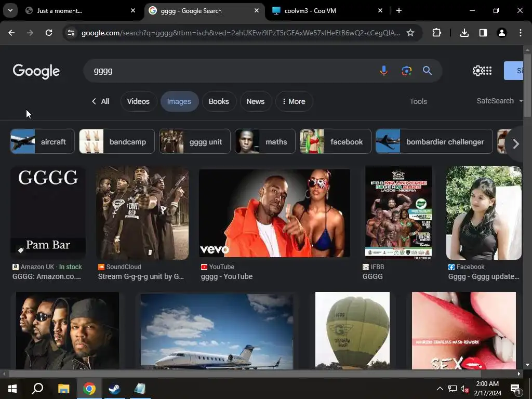
Task: Open the Windows Start menu
Action: click(x=12, y=389)
